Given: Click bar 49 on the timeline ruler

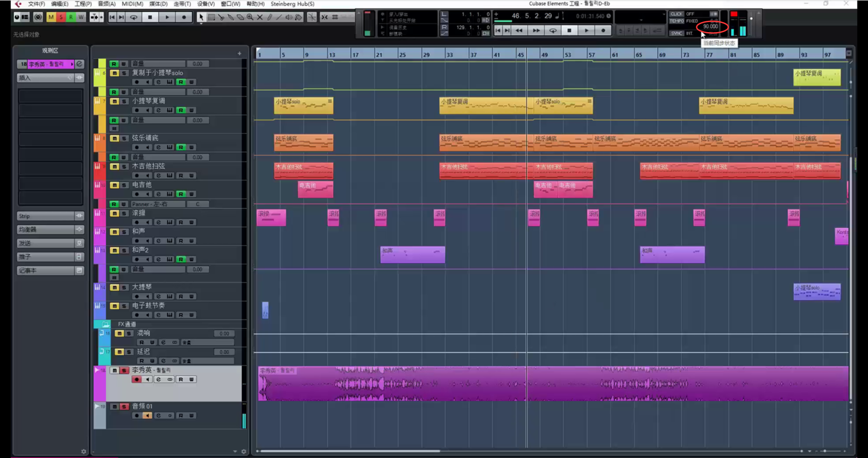Looking at the screenshot, I should [x=544, y=55].
